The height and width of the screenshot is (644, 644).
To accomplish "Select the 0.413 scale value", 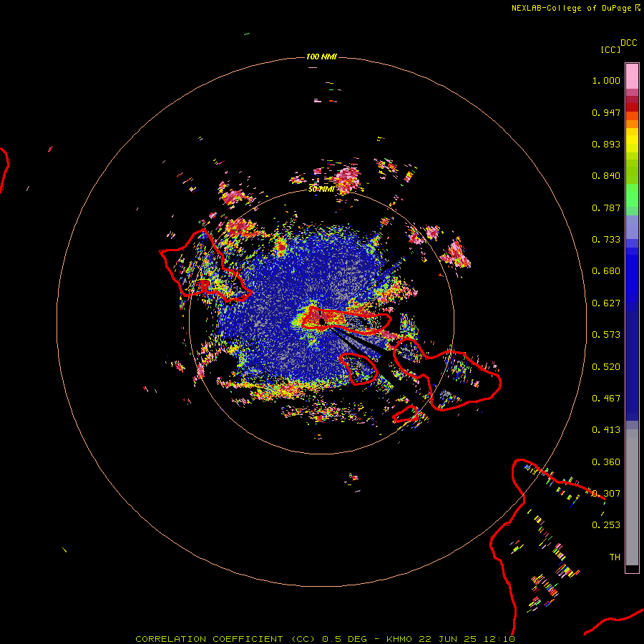I will (x=606, y=430).
